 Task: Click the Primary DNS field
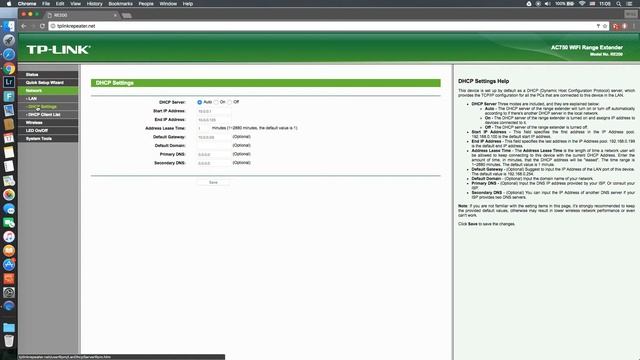(214, 154)
